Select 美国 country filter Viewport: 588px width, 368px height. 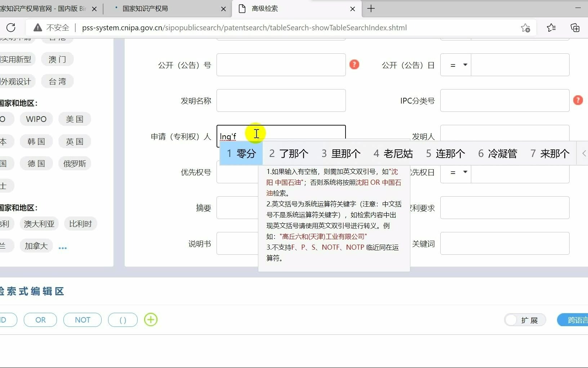pos(75,119)
